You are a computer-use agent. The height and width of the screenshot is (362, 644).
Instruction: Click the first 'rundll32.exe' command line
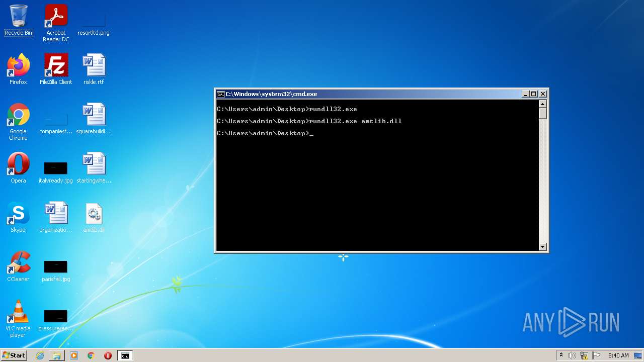[287, 109]
